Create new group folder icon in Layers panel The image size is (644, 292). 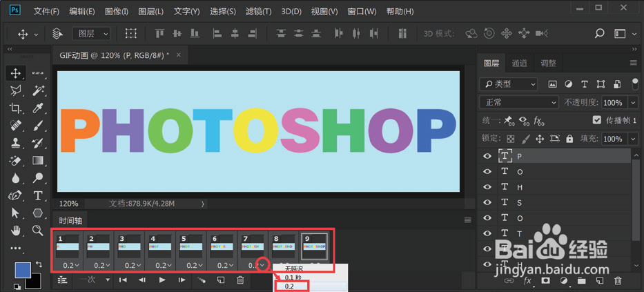[581, 281]
